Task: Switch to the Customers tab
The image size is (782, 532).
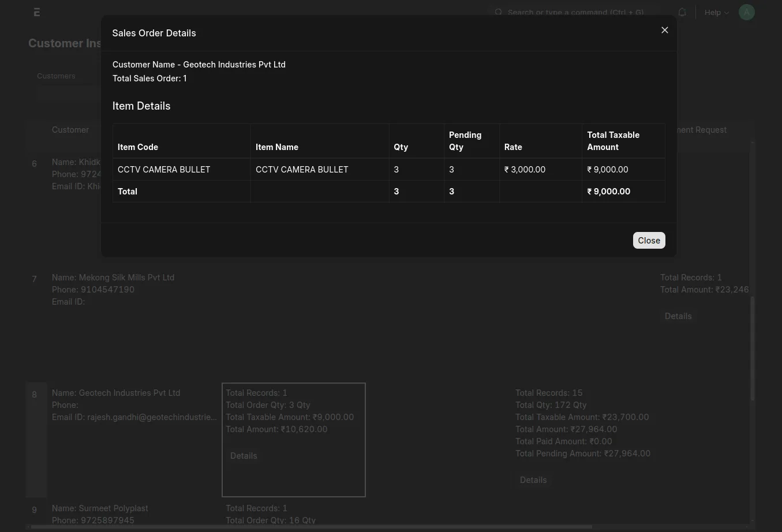Action: [56, 76]
